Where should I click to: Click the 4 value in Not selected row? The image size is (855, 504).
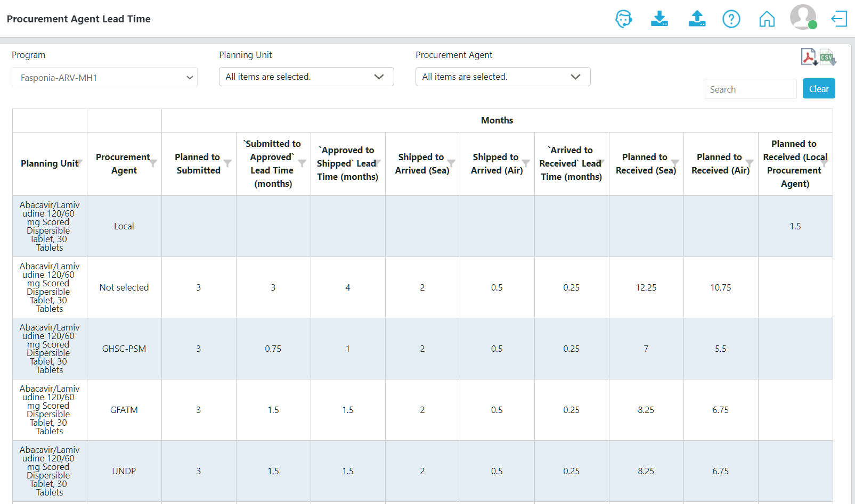[x=348, y=287]
